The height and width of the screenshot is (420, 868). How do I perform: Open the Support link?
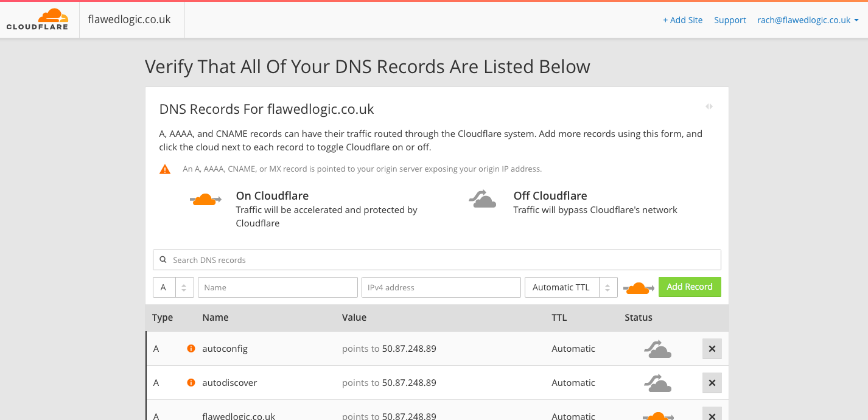730,20
